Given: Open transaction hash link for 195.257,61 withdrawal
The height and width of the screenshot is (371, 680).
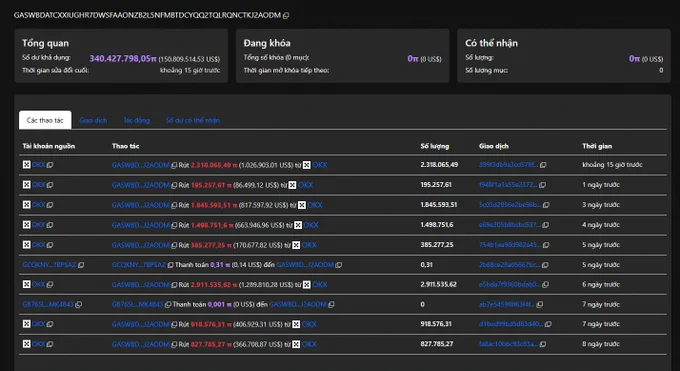Looking at the screenshot, I should (x=508, y=185).
